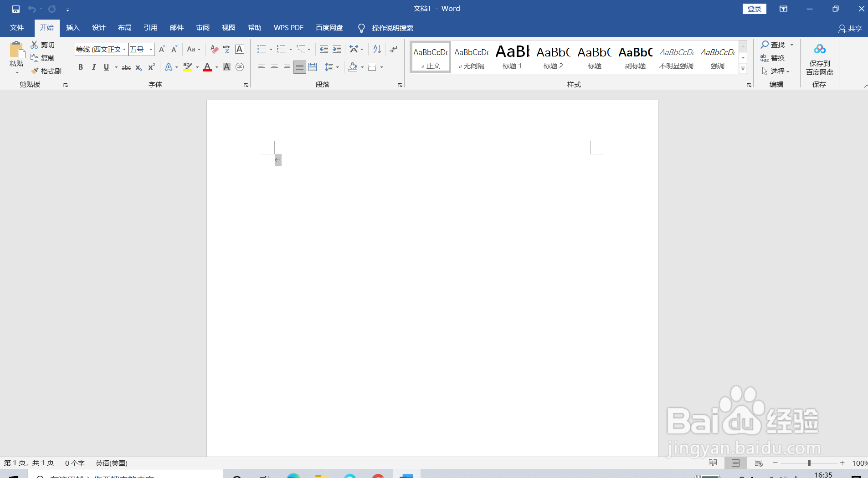Apply the Heading 2 (标题 2) style
Viewport: 868px width, 478px height.
553,57
